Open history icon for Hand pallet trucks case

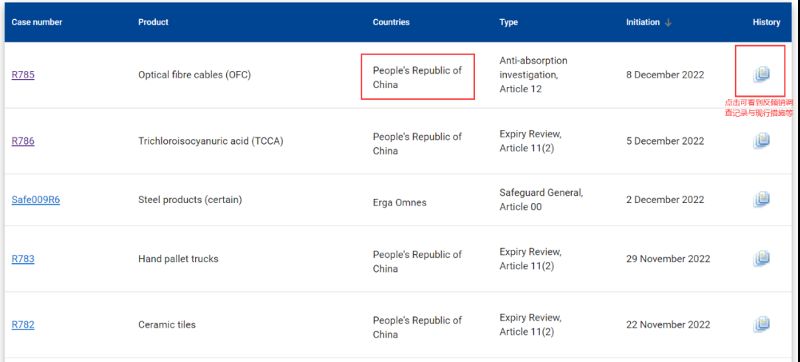[761, 258]
